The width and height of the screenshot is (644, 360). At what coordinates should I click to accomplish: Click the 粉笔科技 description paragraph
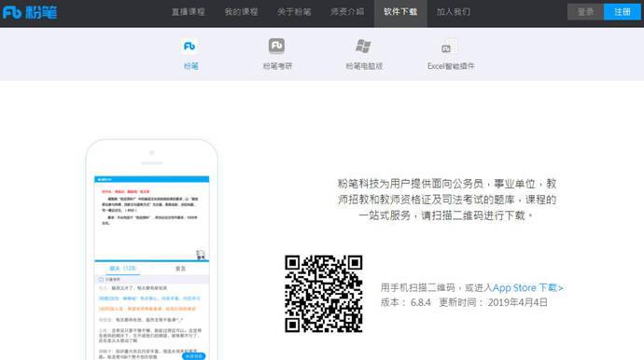tap(447, 200)
